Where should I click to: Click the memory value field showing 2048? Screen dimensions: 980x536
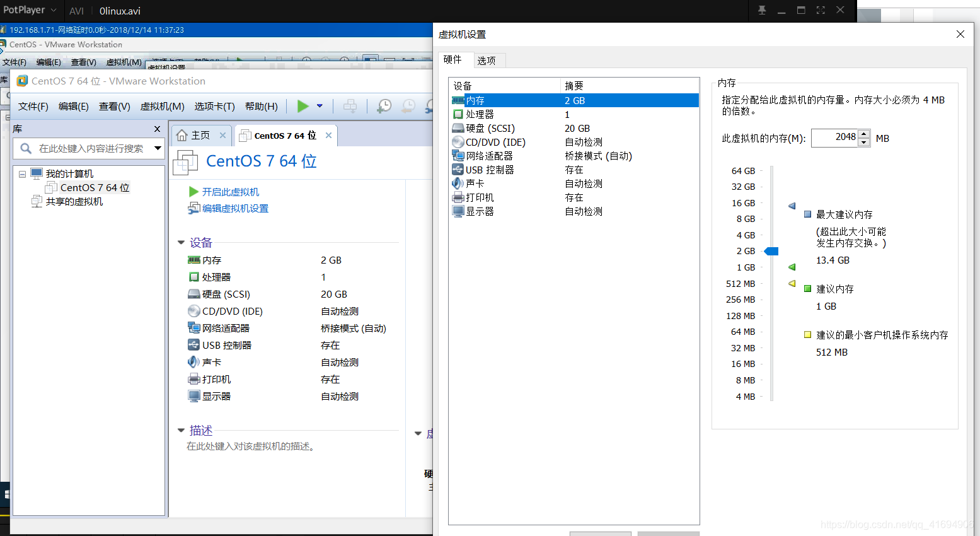click(x=834, y=137)
